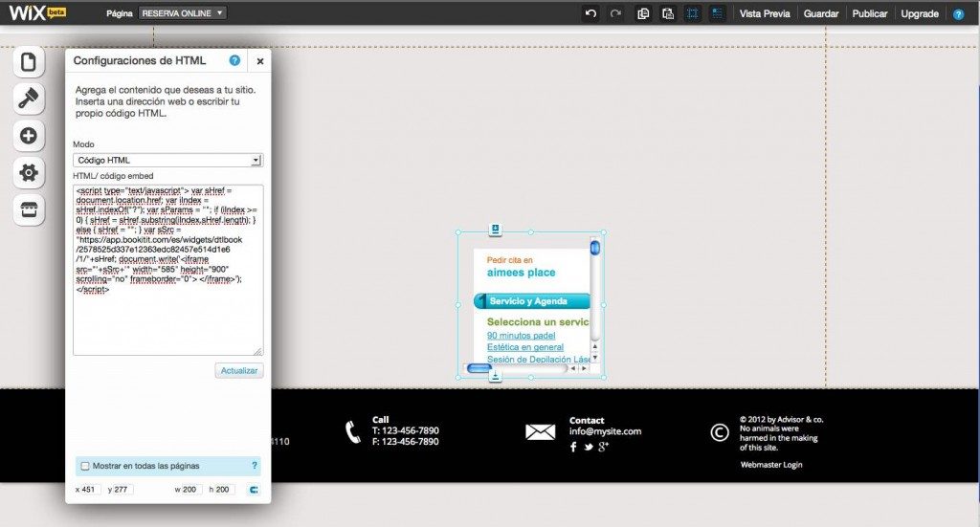Viewport: 980px width, 527px height.
Task: Open the Modo Código HTML dropdown
Action: [x=168, y=161]
